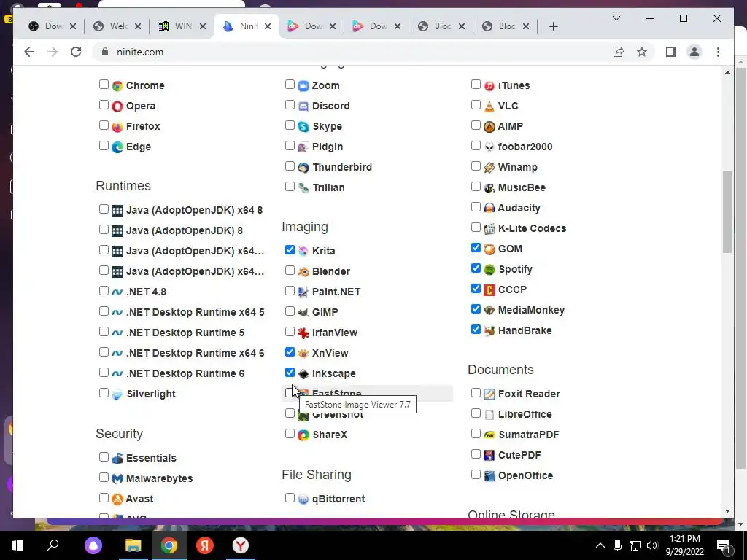Click the Chrome app icon in list
The height and width of the screenshot is (560, 747).
(x=117, y=86)
